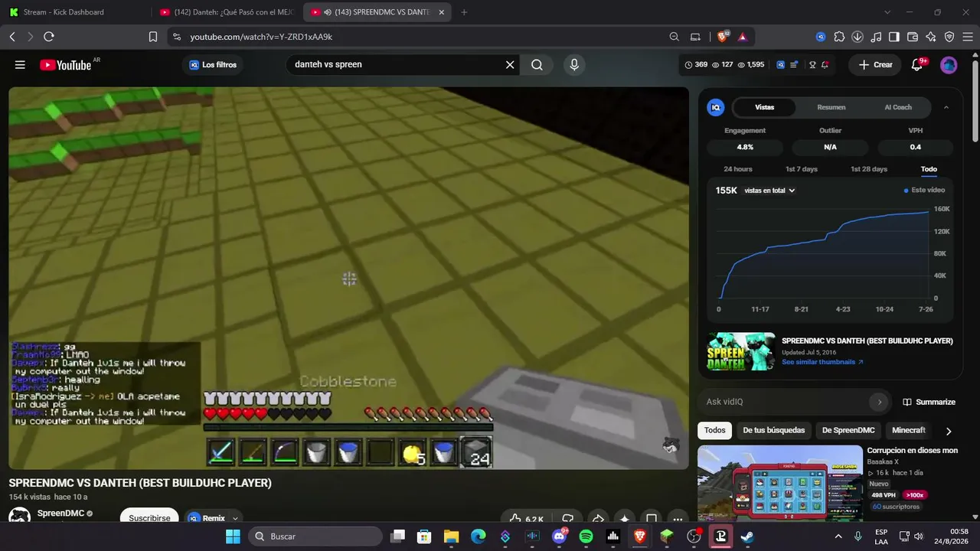Reload the page in the browser

coord(49,37)
